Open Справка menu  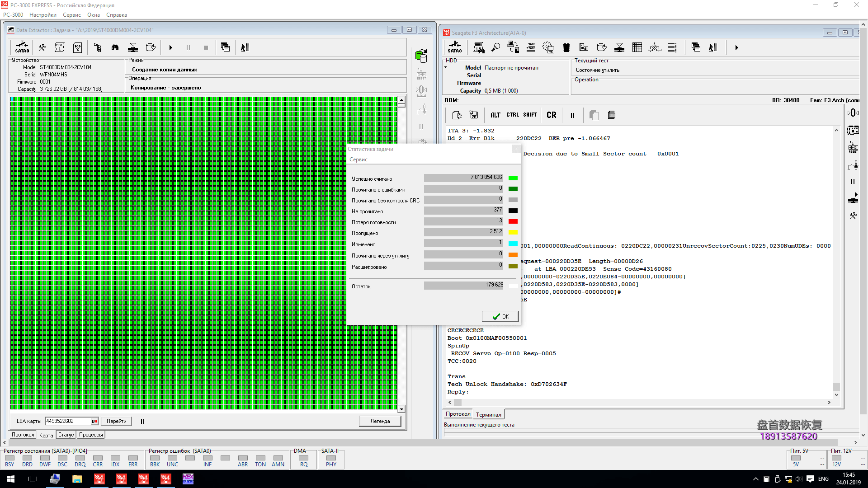pyautogui.click(x=117, y=15)
